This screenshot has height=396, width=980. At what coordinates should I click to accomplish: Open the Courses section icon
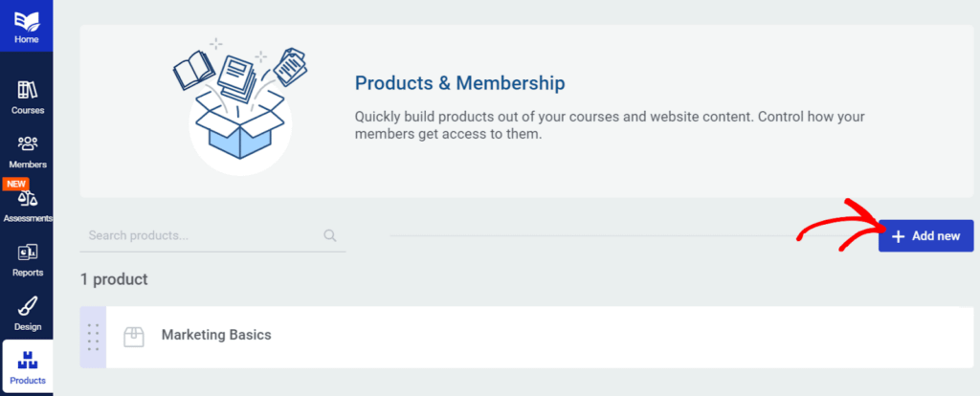[27, 91]
